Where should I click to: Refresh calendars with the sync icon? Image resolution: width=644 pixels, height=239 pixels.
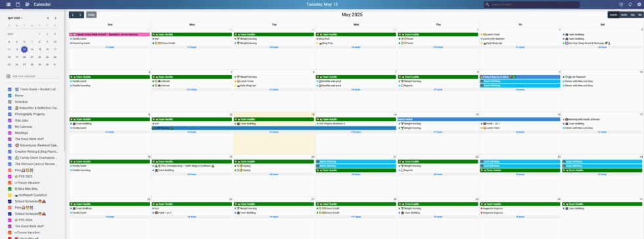pyautogui.click(x=630, y=4)
